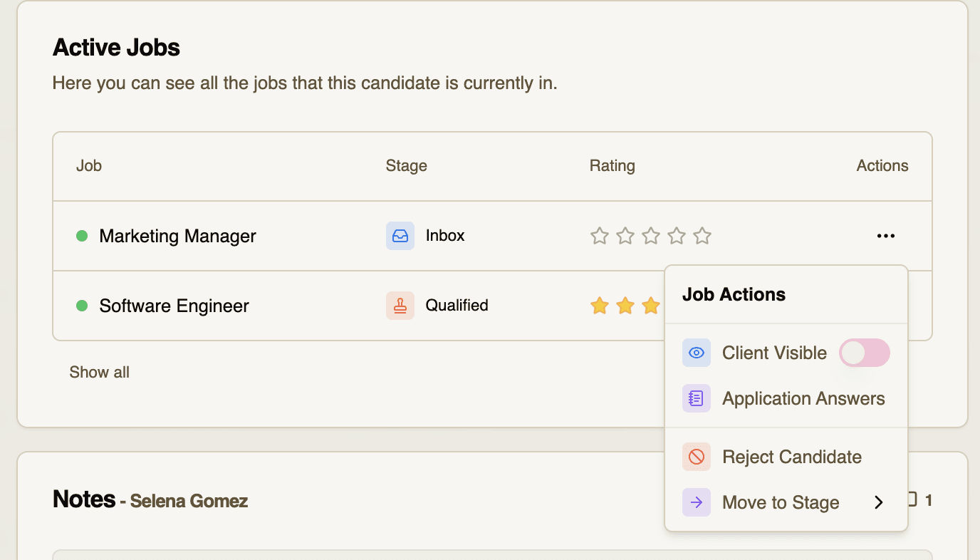The width and height of the screenshot is (980, 560).
Task: Open actions menu for Marketing Manager row
Action: point(886,236)
